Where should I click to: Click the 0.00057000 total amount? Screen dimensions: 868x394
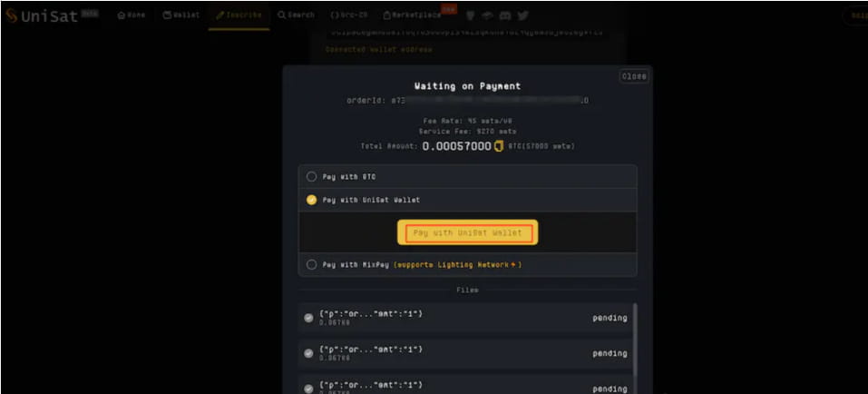click(457, 146)
